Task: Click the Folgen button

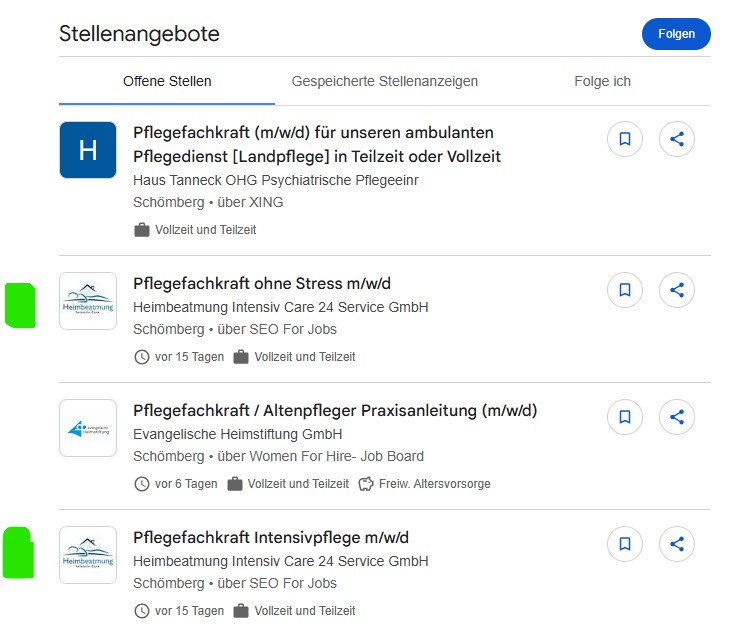Action: click(676, 34)
